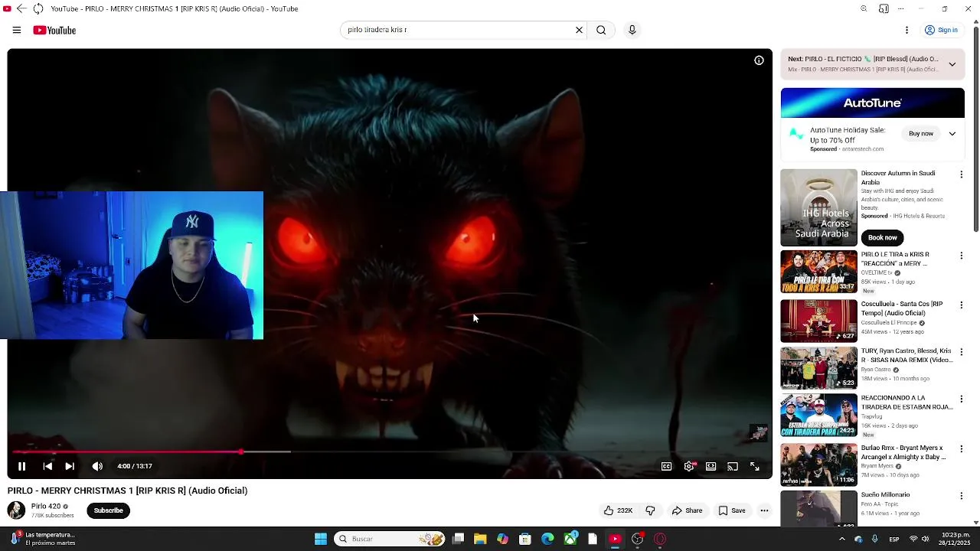
Task: Reload the page
Action: click(x=38, y=8)
